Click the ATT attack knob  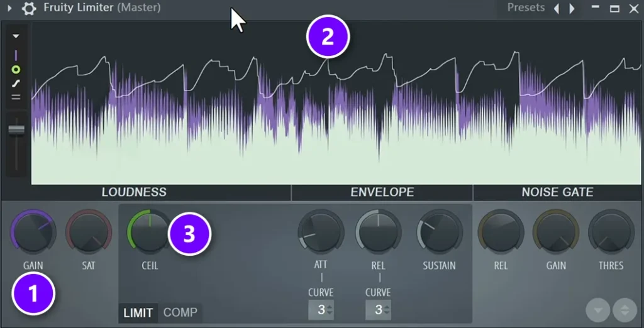[321, 232]
